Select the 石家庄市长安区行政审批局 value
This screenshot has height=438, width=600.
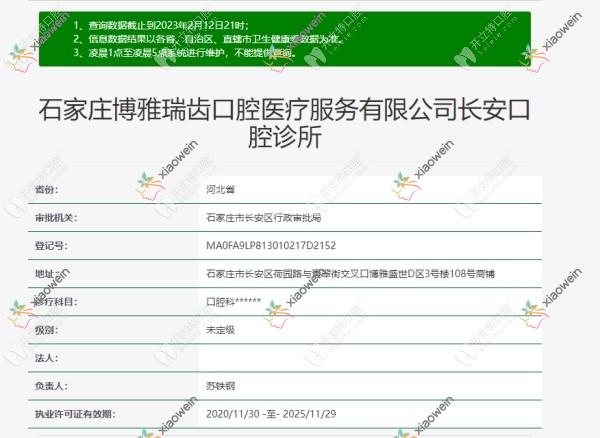pos(263,216)
